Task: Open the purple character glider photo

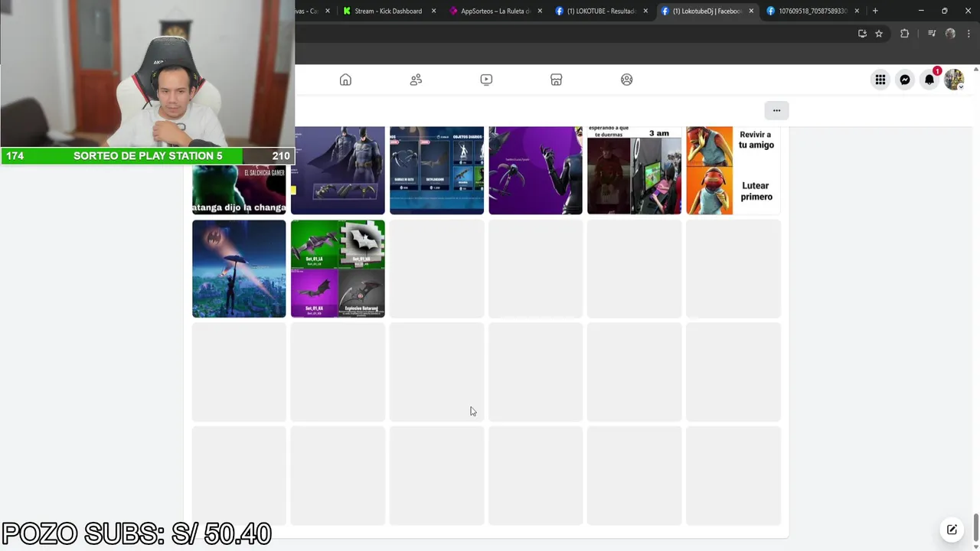Action: [535, 171]
